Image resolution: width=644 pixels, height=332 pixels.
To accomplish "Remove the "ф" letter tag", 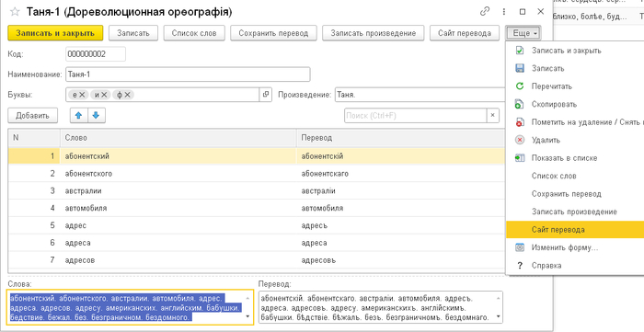I will [x=127, y=95].
